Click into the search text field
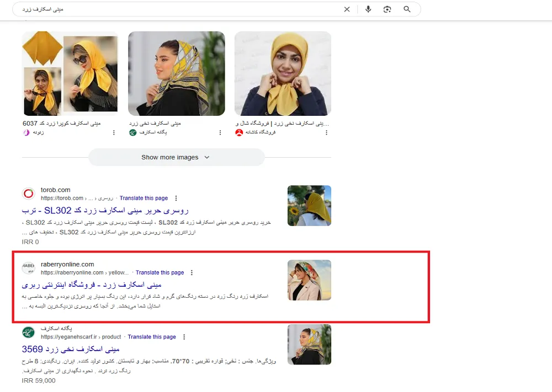 coord(176,9)
